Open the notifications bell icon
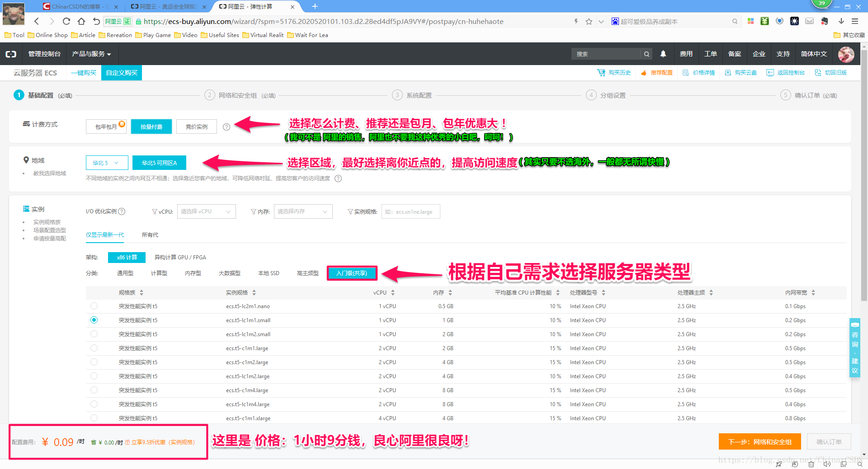Screen dimensions: 868x469 tap(663, 54)
